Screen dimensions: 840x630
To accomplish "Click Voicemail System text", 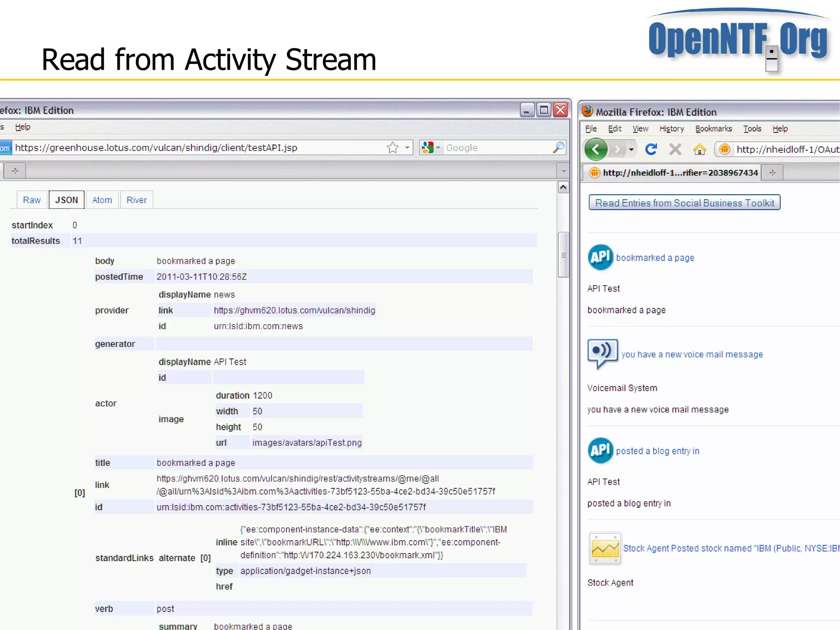I will (x=622, y=388).
